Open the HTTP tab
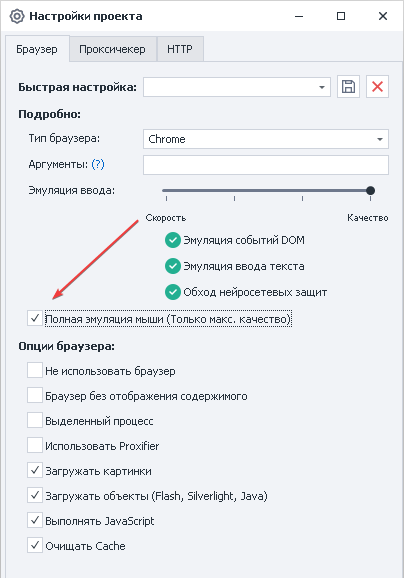Viewport: 404px width, 578px height. (180, 49)
